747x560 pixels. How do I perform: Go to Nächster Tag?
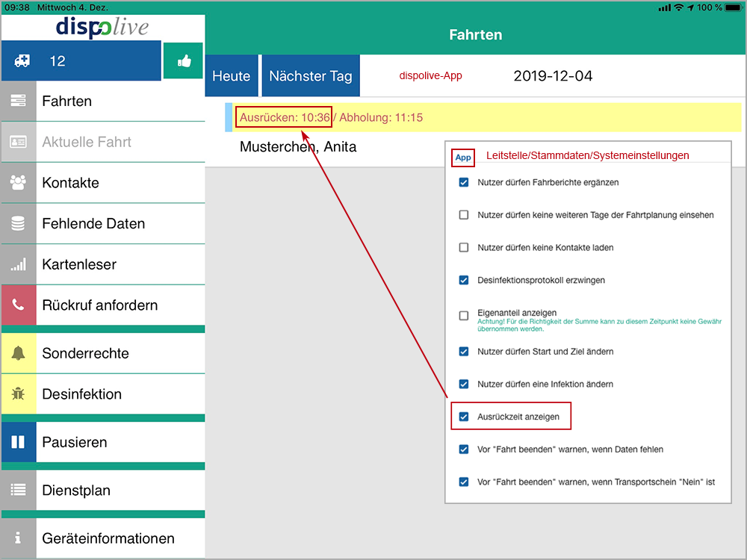[310, 76]
